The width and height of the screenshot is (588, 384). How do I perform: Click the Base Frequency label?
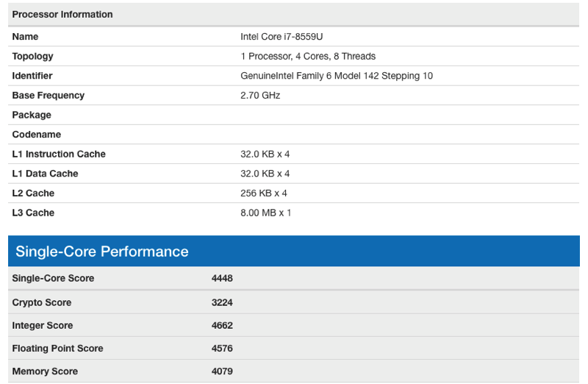49,96
